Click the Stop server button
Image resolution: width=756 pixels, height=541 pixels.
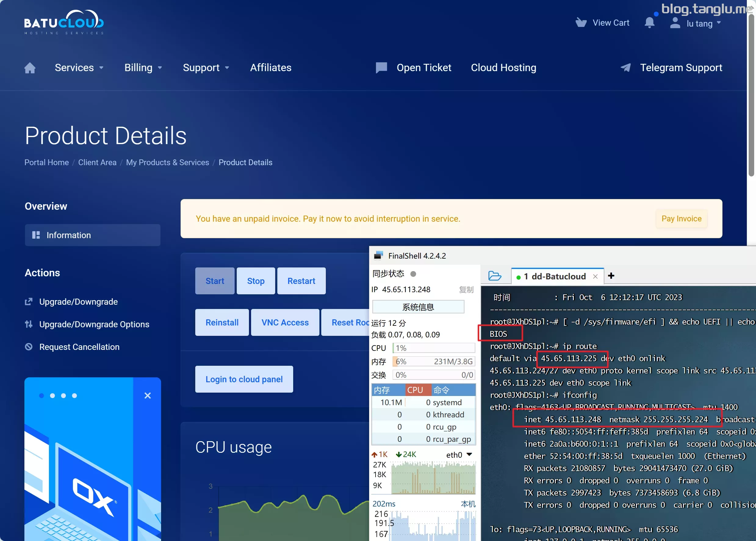256,281
